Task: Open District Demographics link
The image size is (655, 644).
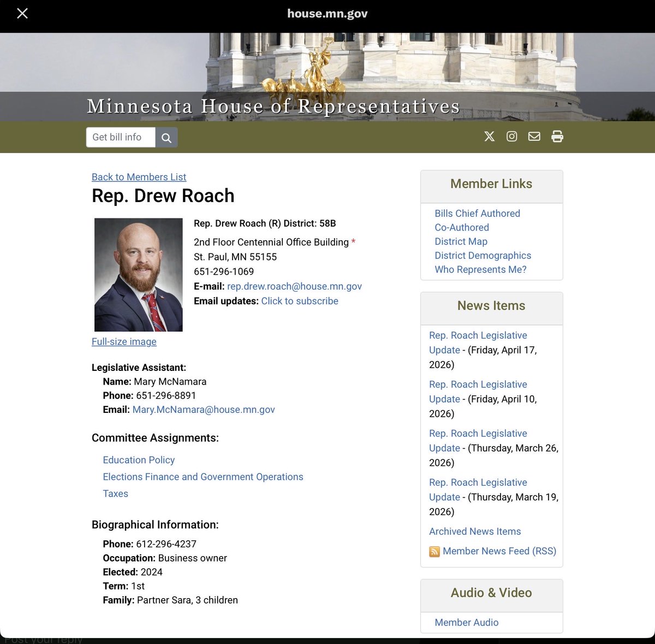Action: 483,256
